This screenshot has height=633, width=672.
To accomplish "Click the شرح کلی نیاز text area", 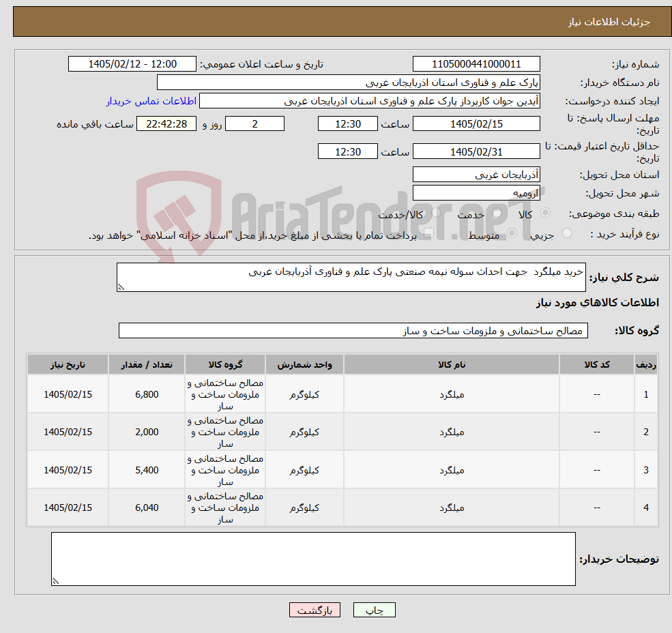I will tap(351, 278).
